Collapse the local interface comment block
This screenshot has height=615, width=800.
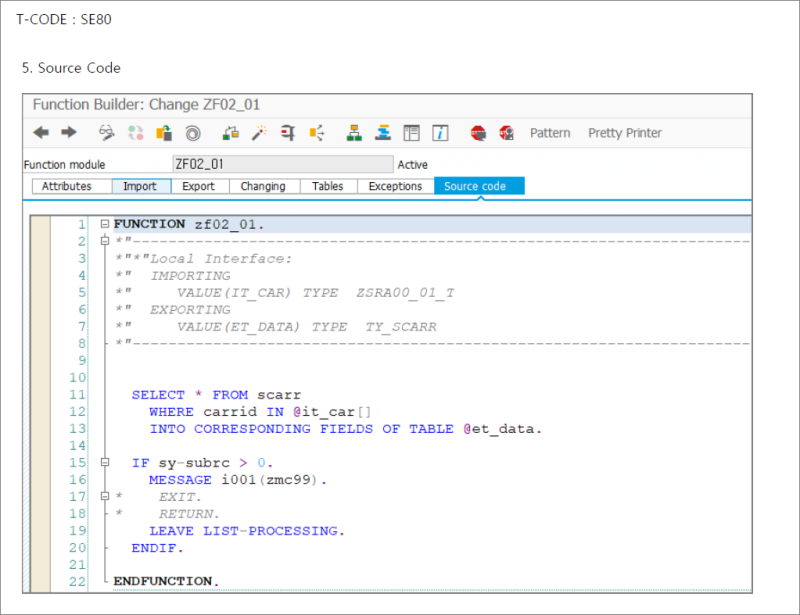[x=105, y=241]
